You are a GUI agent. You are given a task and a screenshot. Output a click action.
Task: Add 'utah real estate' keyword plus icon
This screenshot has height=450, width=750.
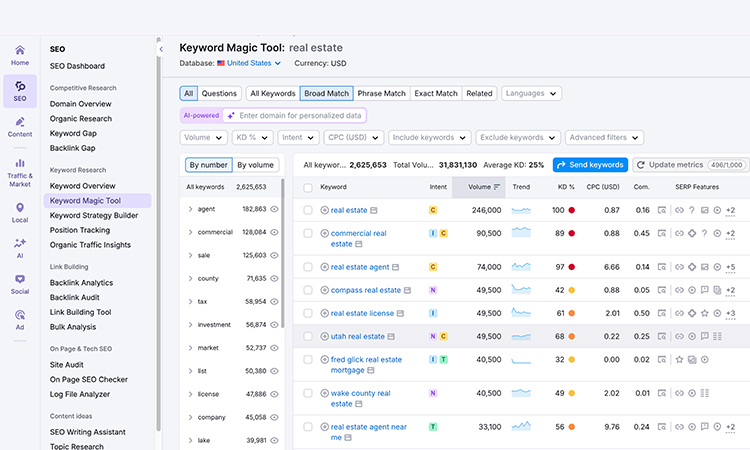[324, 336]
